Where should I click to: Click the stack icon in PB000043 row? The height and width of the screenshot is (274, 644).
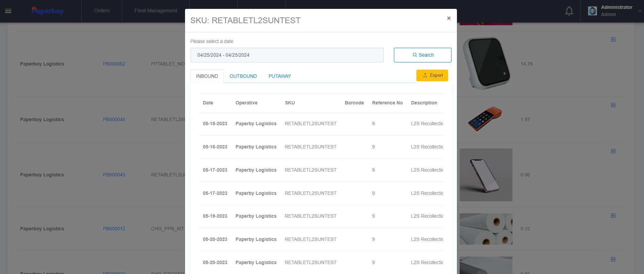(x=613, y=151)
